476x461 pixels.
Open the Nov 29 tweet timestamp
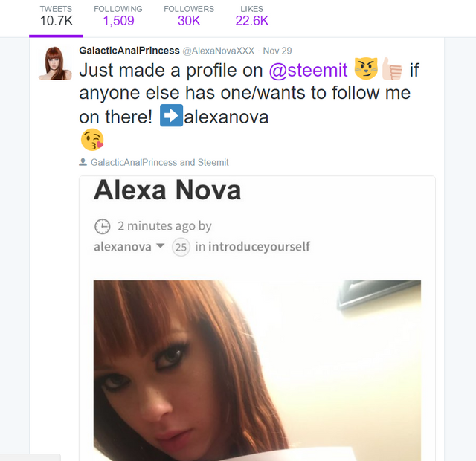pyautogui.click(x=277, y=51)
